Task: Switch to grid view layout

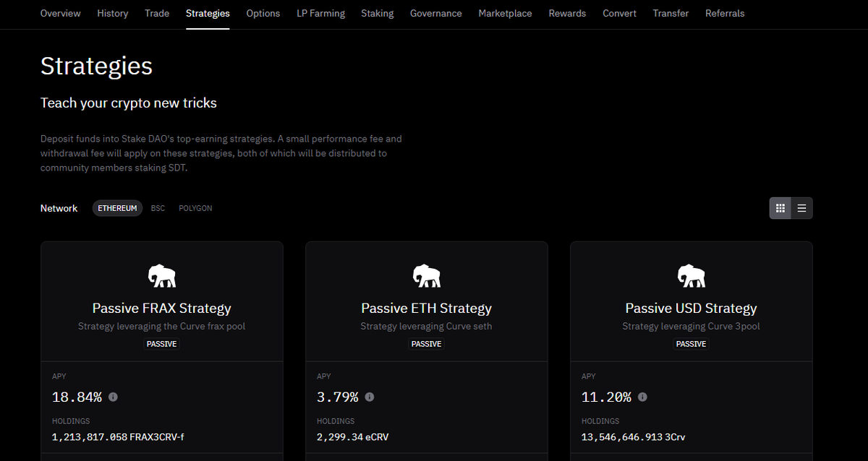Action: (x=780, y=208)
